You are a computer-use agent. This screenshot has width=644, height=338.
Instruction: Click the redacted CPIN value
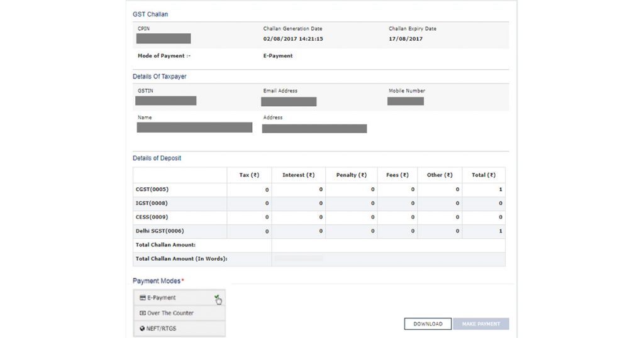pyautogui.click(x=164, y=39)
